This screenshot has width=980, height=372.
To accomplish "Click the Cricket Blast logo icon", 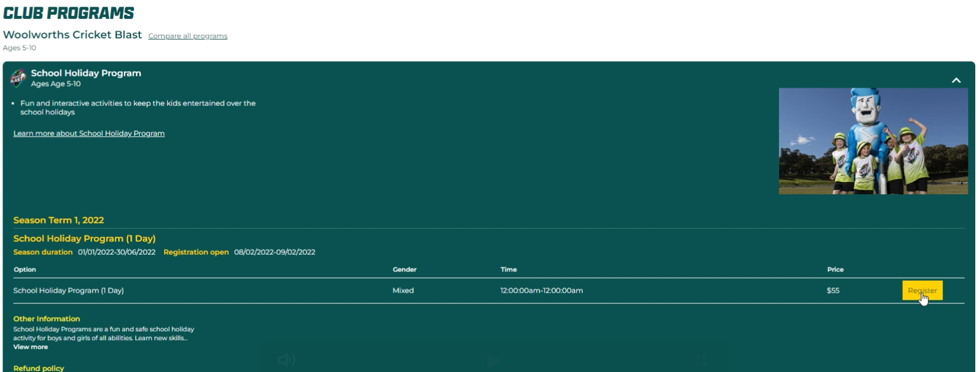I will 18,78.
